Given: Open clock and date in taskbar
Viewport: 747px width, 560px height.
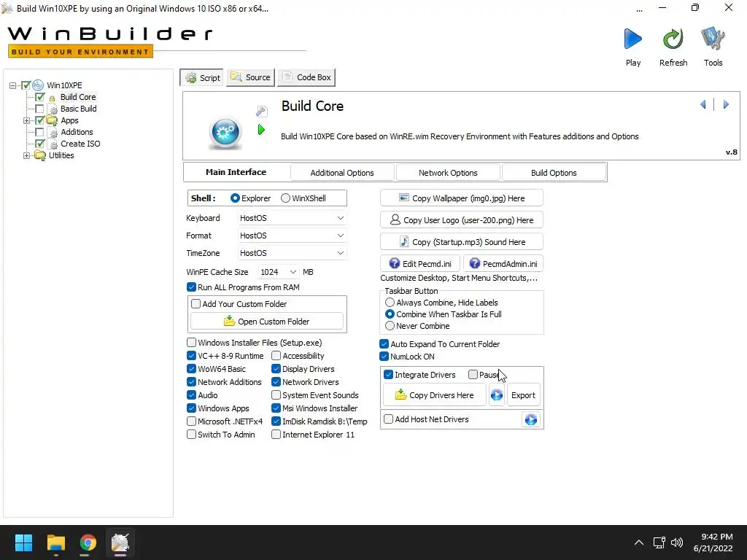Looking at the screenshot, I should click(713, 542).
